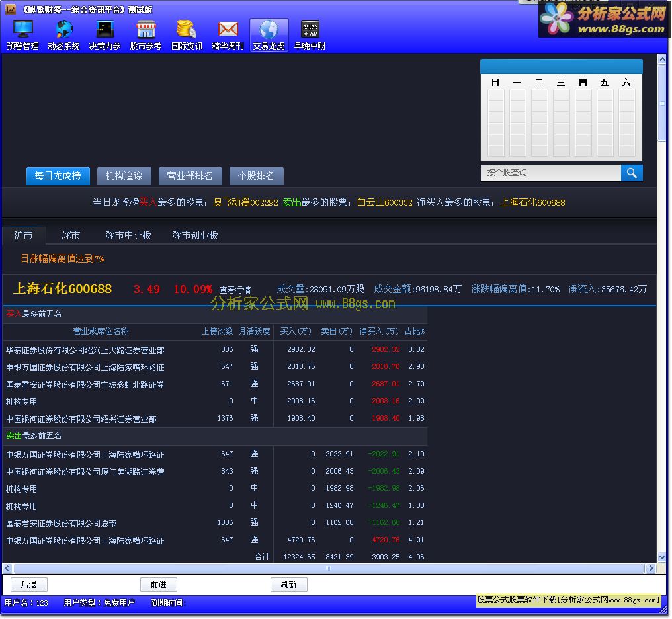This screenshot has height=619, width=672.
Task: Click calendar 日 weekday header
Action: point(495,82)
